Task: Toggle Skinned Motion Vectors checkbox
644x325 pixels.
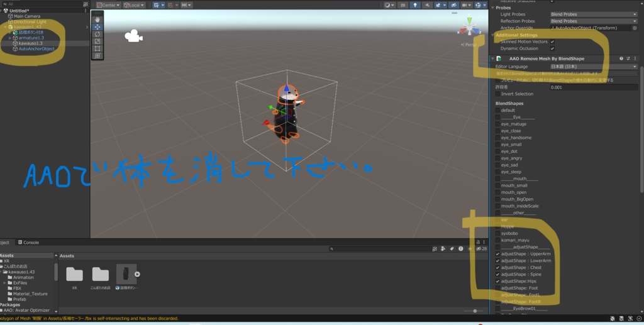Action: (x=552, y=41)
